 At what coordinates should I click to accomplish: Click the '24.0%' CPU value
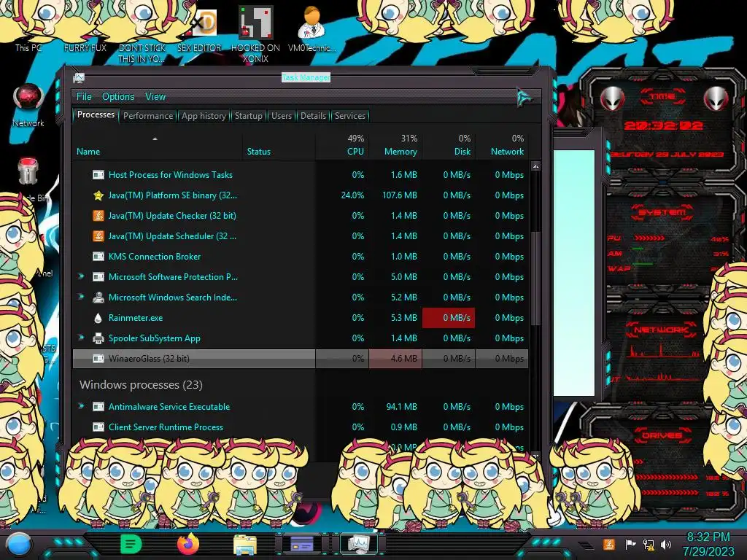pyautogui.click(x=352, y=195)
